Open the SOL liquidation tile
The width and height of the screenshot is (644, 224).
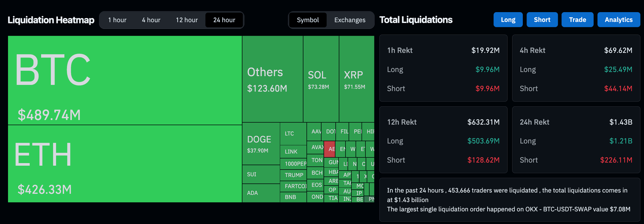point(321,79)
